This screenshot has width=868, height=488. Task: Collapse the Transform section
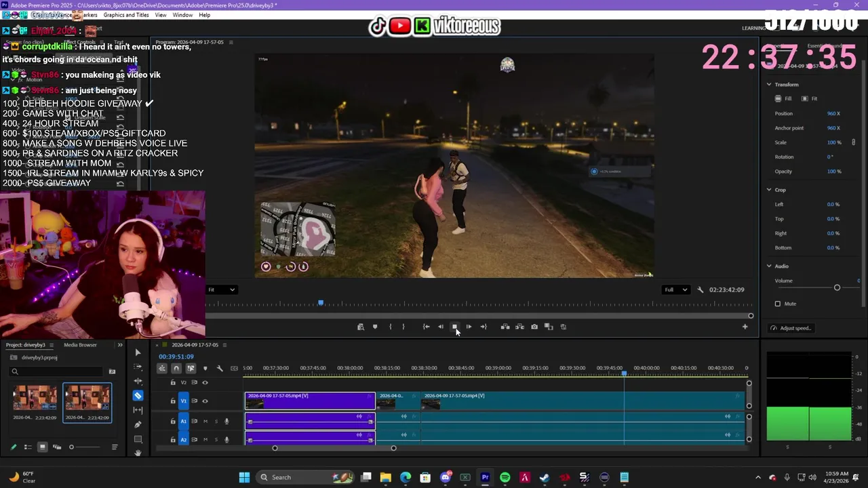coord(769,84)
